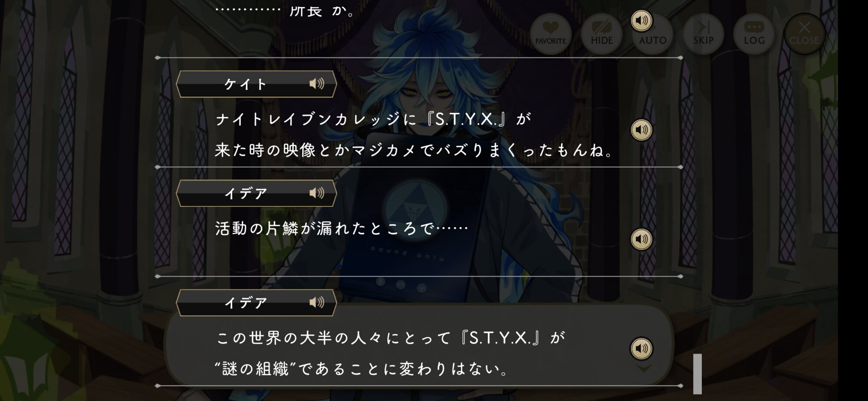
Task: Tap the down arrow below last dialogue
Action: [x=644, y=369]
